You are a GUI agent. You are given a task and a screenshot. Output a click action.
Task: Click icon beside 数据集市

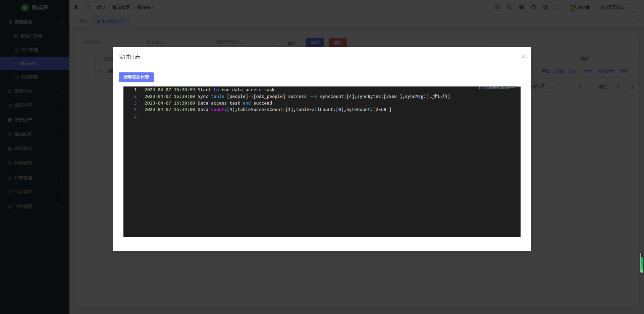[x=10, y=149]
